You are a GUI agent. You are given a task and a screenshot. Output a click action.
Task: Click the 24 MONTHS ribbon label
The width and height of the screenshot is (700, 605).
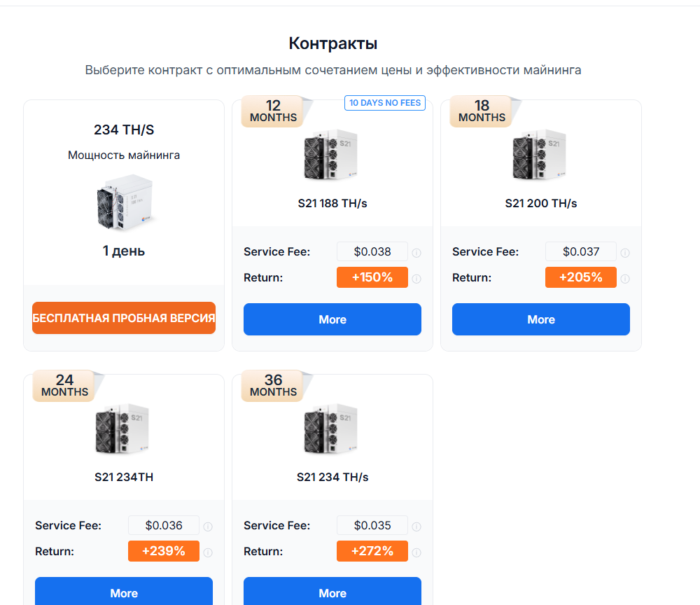(x=64, y=385)
